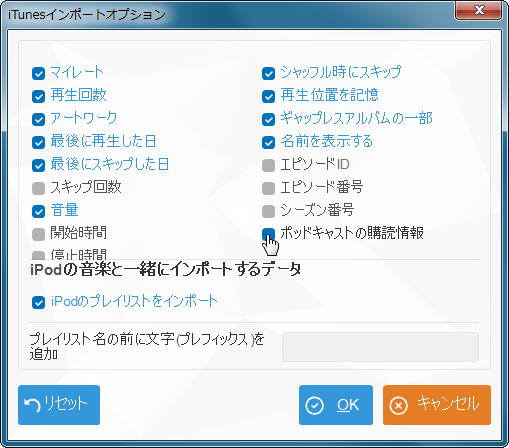Image resolution: width=509 pixels, height=448 pixels.
Task: Uncheck iPodのプレイリストをインポート checkbox
Action: [x=38, y=303]
